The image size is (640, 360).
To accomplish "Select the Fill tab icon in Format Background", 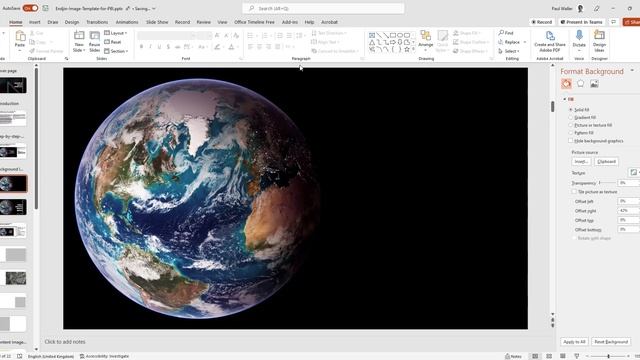I will pos(566,84).
